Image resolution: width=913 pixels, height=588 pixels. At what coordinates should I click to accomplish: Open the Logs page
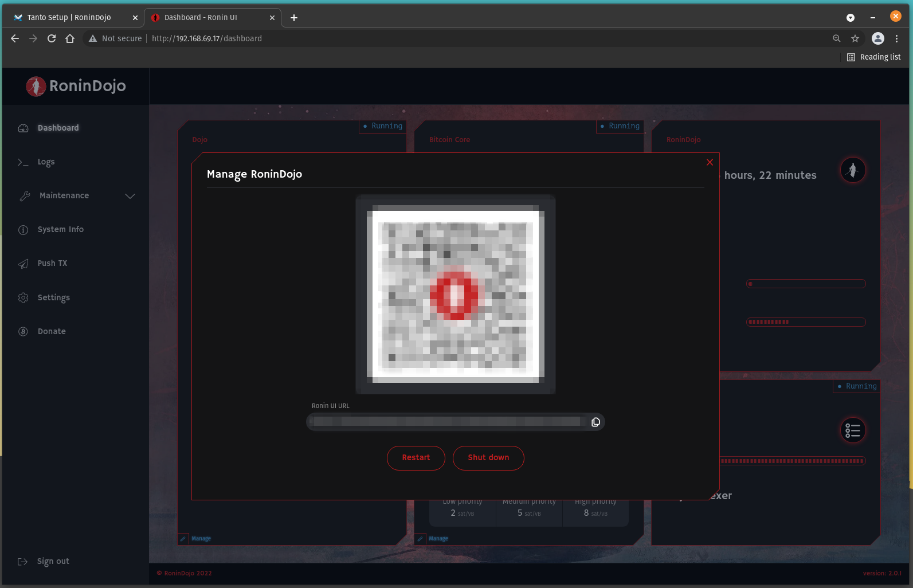pos(46,162)
